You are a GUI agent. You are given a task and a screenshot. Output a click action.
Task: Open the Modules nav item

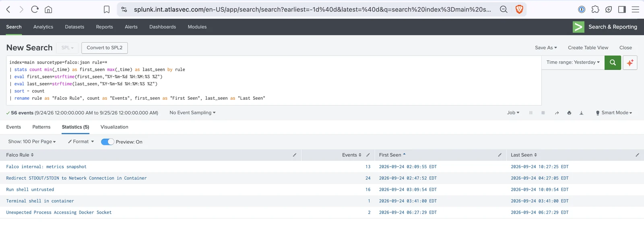(x=197, y=27)
